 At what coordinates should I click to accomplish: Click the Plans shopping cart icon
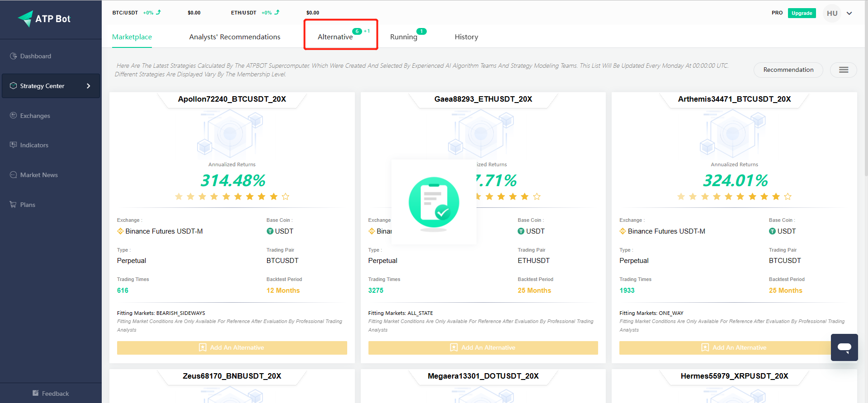pos(14,205)
